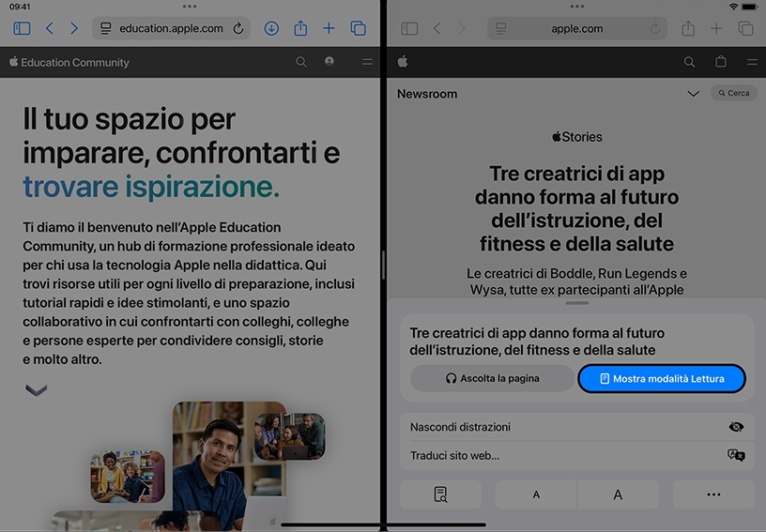Open the shopping bag on apple.com
Viewport: 766px width, 532px height.
tap(721, 62)
